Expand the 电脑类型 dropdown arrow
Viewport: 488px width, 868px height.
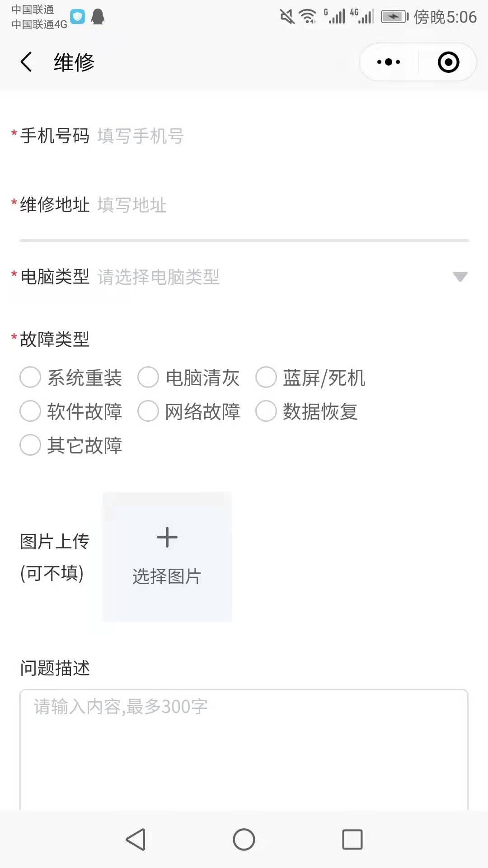click(x=460, y=277)
